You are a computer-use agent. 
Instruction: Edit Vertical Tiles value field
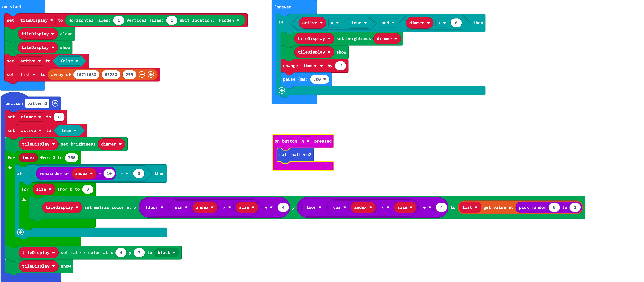[x=172, y=20]
